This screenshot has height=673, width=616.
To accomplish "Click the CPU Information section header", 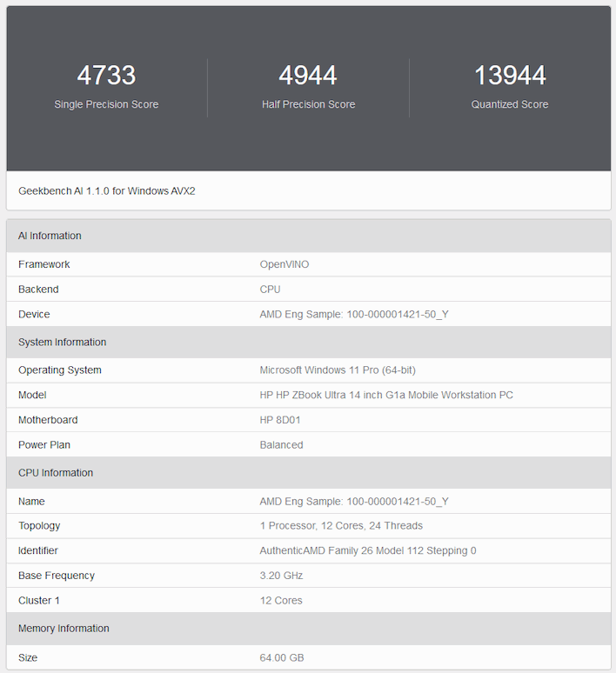I will (56, 473).
